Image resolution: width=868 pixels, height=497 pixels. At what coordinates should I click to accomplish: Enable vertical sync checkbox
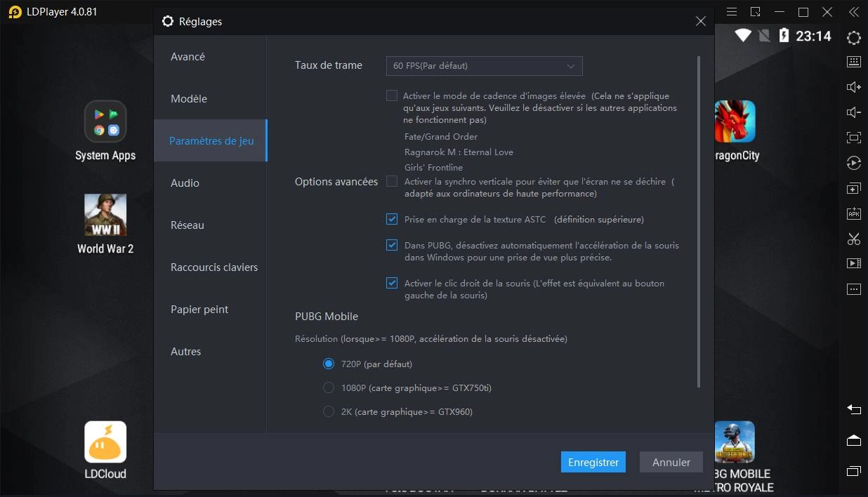point(392,181)
